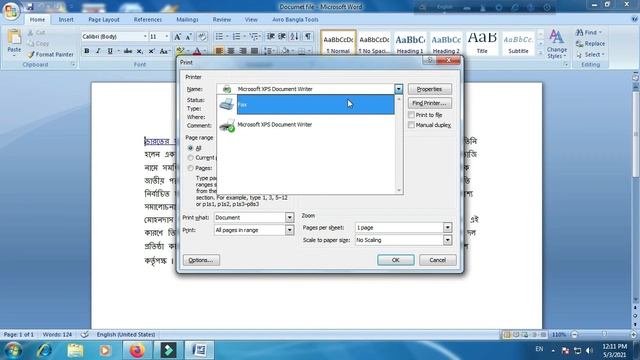
Task: Click the Paste icon in Clipboard
Action: [x=14, y=38]
